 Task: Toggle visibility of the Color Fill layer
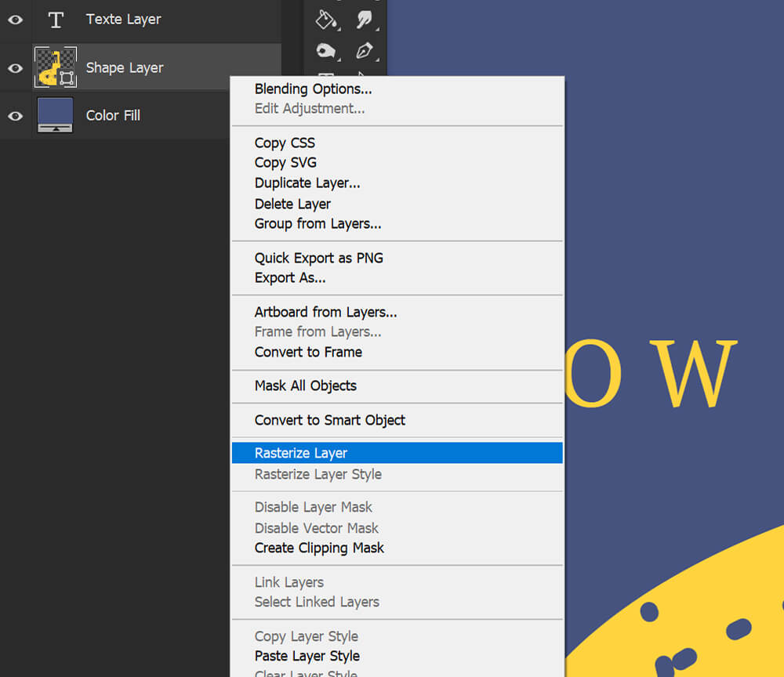tap(14, 114)
